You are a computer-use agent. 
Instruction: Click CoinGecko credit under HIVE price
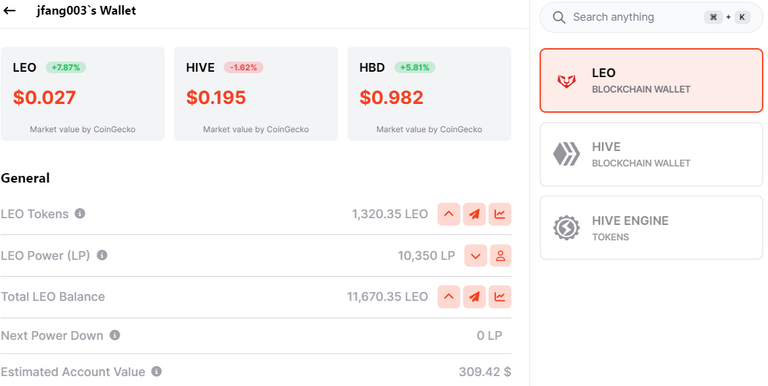pyautogui.click(x=256, y=129)
